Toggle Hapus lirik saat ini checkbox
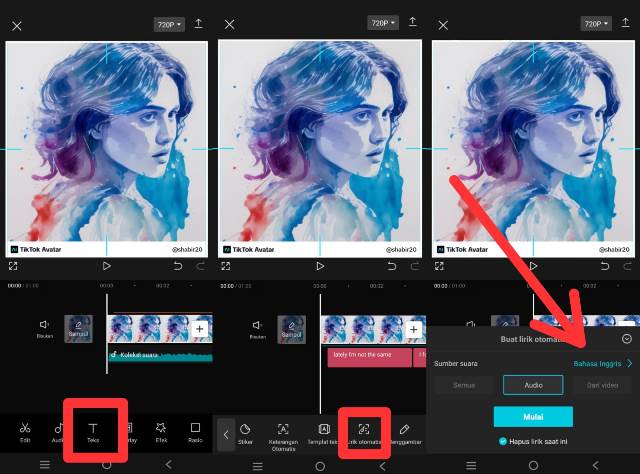Screen dimensions: 640x474 point(503,441)
